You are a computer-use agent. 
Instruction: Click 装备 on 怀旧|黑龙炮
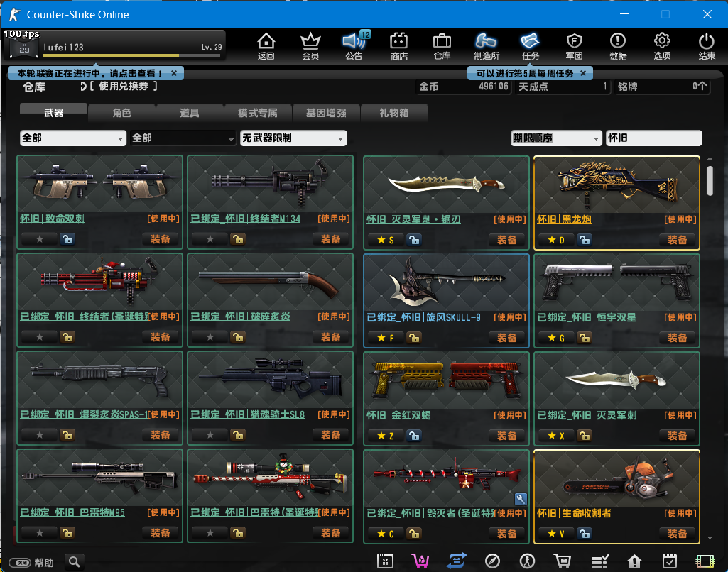(678, 240)
